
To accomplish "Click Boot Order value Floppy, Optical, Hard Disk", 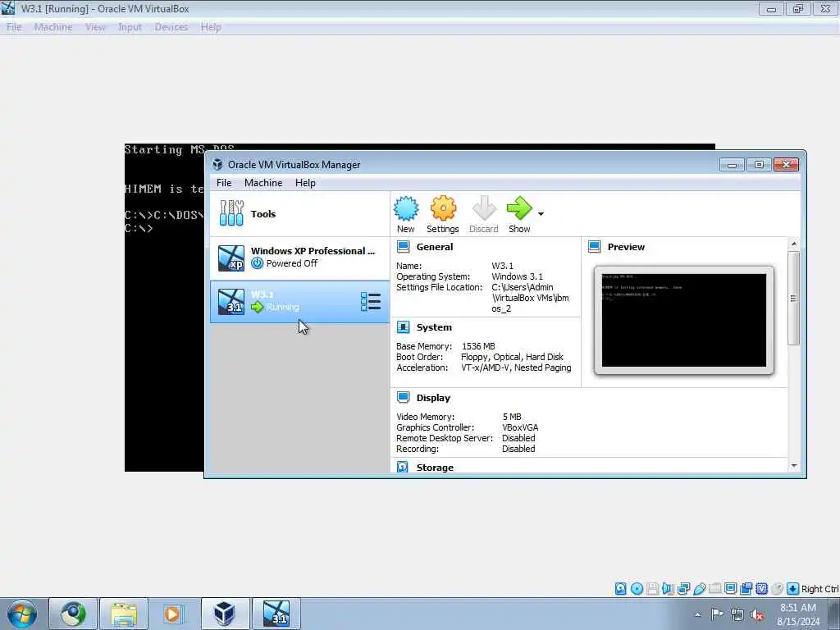I will click(512, 357).
